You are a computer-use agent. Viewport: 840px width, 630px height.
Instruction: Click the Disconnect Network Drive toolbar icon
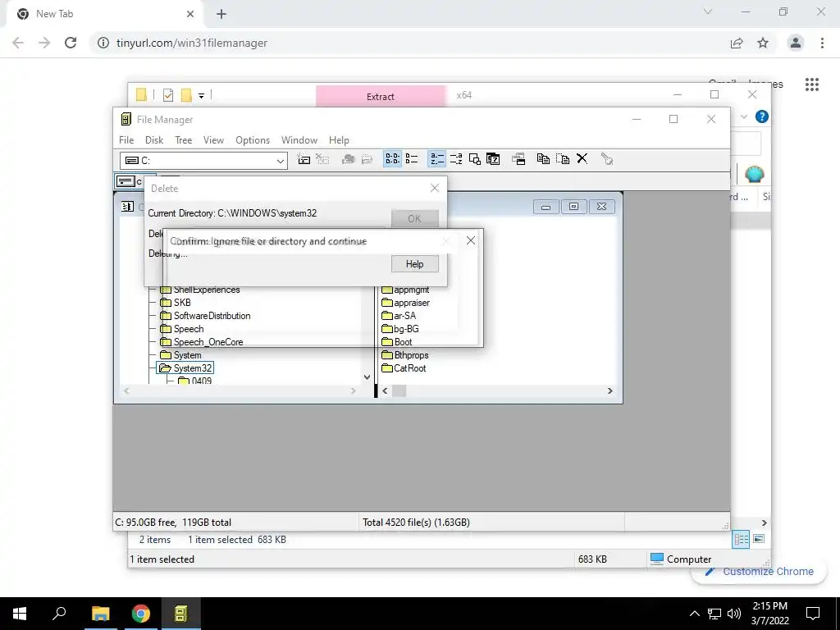click(322, 159)
